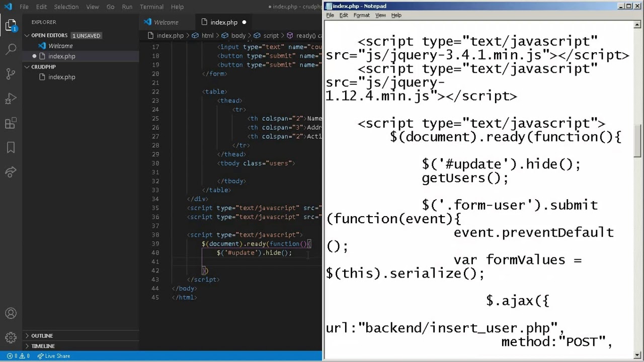
Task: Switch to the index.php editor tab
Action: [224, 22]
